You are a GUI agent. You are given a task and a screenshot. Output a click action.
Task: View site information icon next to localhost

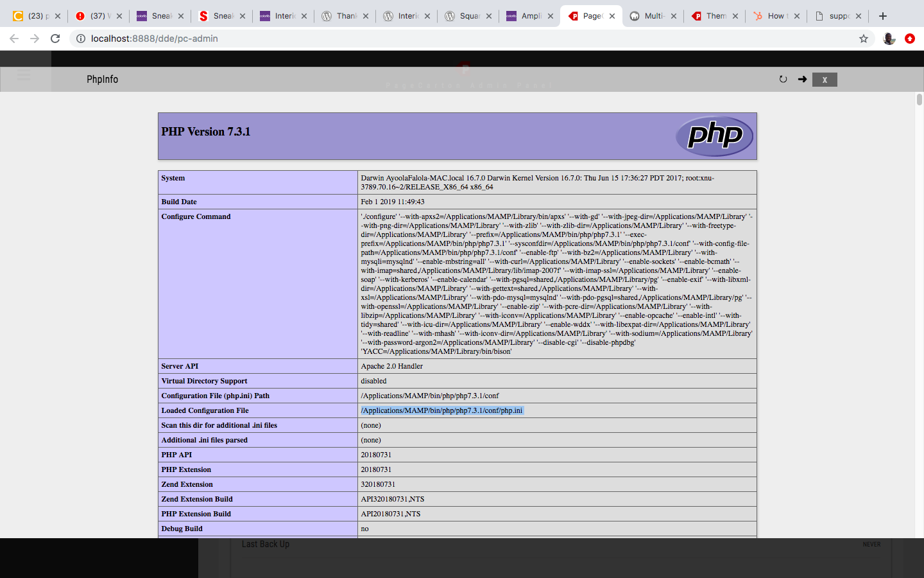coord(81,39)
